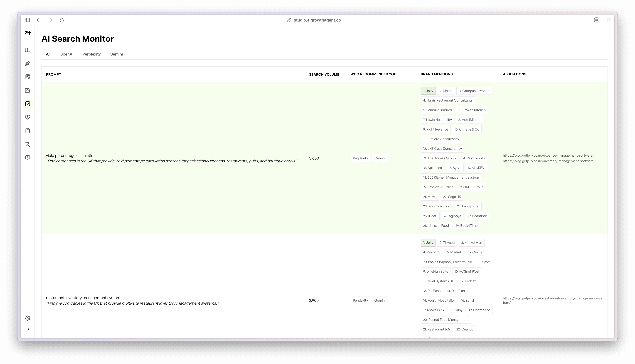Open the expense-management-software citation link
The height and width of the screenshot is (364, 635).
click(548, 155)
